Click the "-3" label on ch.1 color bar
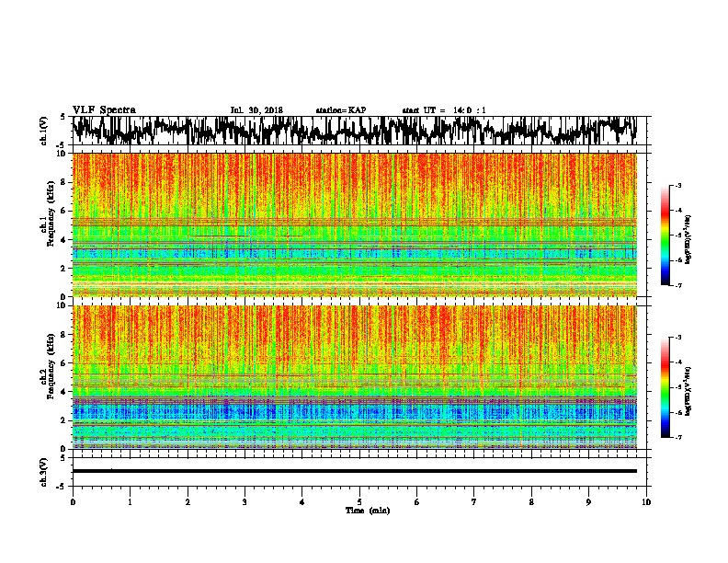 pos(677,185)
